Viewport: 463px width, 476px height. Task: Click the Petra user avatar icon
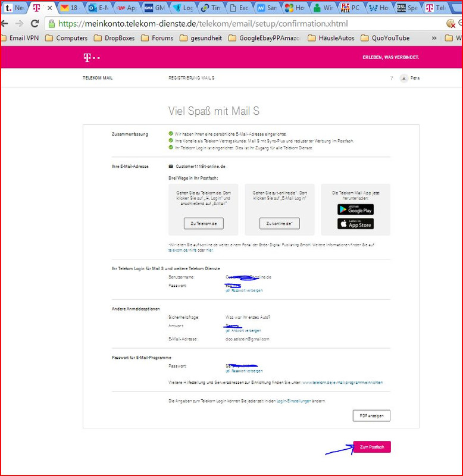(x=403, y=79)
